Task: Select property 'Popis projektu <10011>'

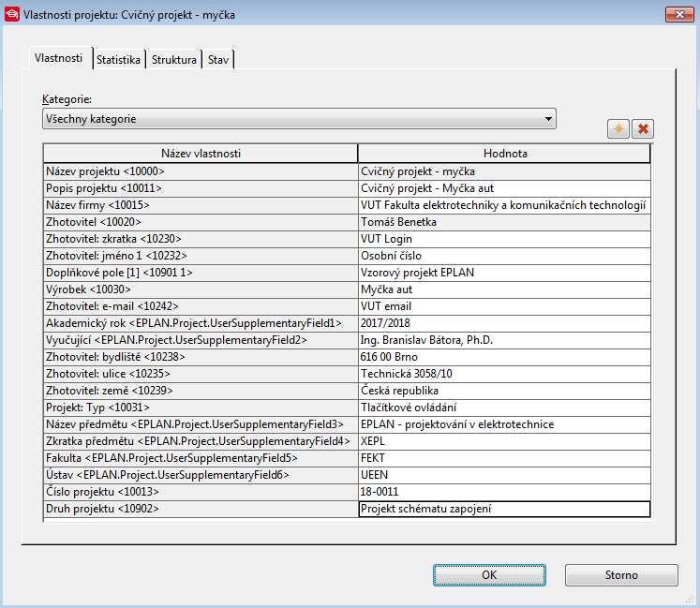Action: click(x=201, y=188)
